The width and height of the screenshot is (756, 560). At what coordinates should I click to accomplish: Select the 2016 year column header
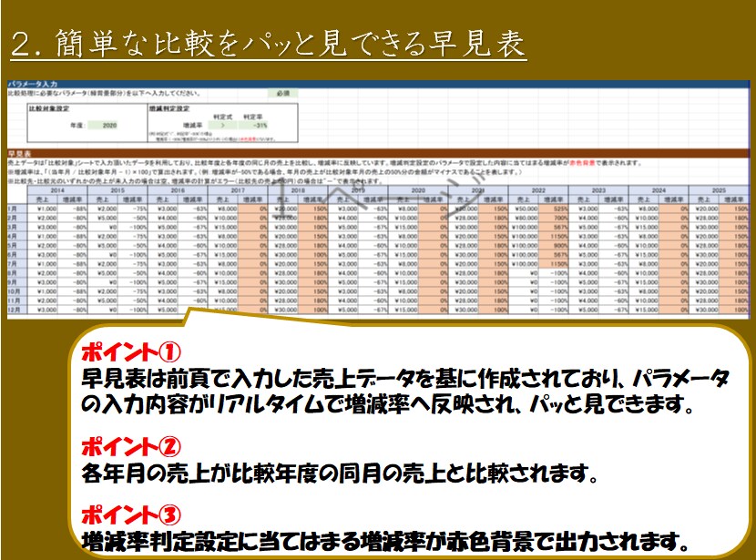(178, 190)
